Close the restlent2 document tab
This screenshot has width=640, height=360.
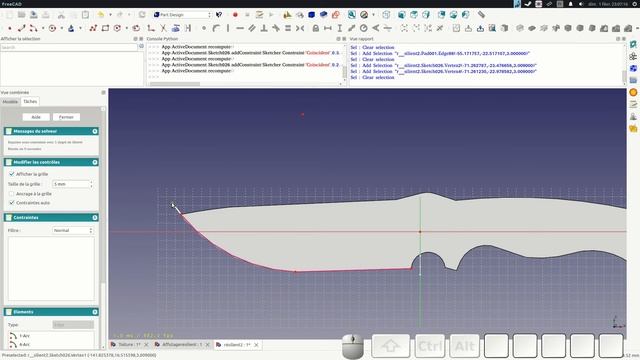256,345
